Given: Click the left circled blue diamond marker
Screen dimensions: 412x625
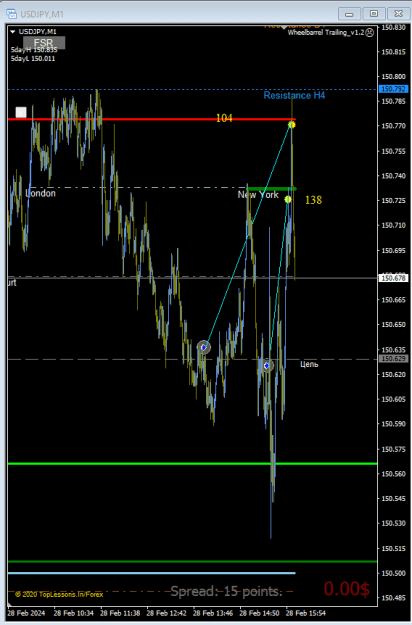Looking at the screenshot, I should click(x=204, y=348).
